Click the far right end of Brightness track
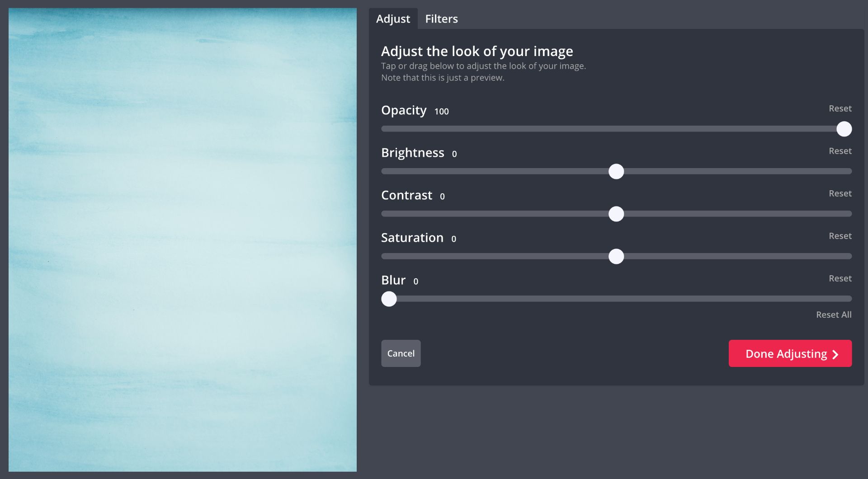This screenshot has width=868, height=479. (849, 171)
